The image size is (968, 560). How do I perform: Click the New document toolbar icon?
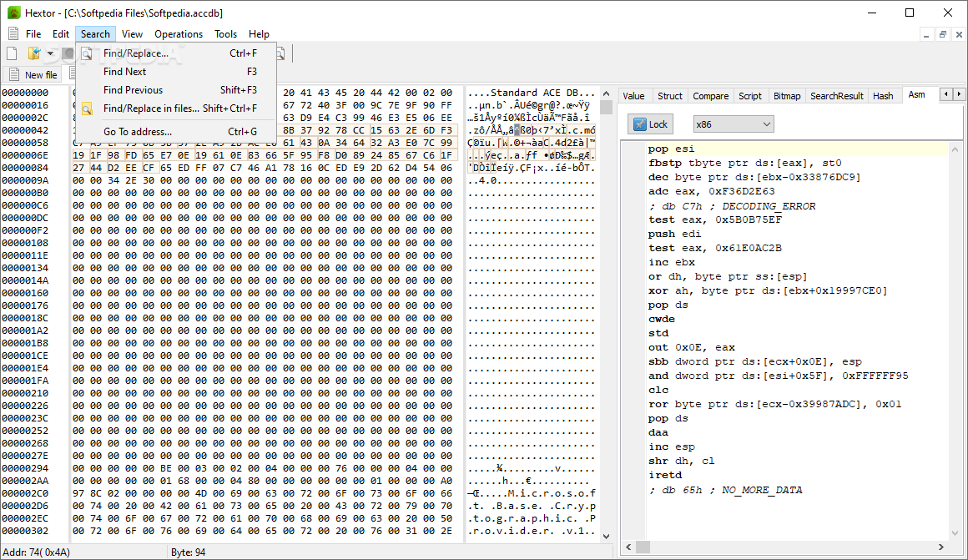(x=12, y=53)
